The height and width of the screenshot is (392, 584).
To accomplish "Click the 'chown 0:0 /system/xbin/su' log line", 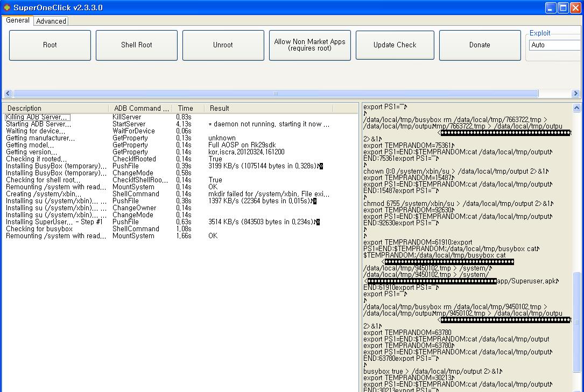I will point(456,172).
